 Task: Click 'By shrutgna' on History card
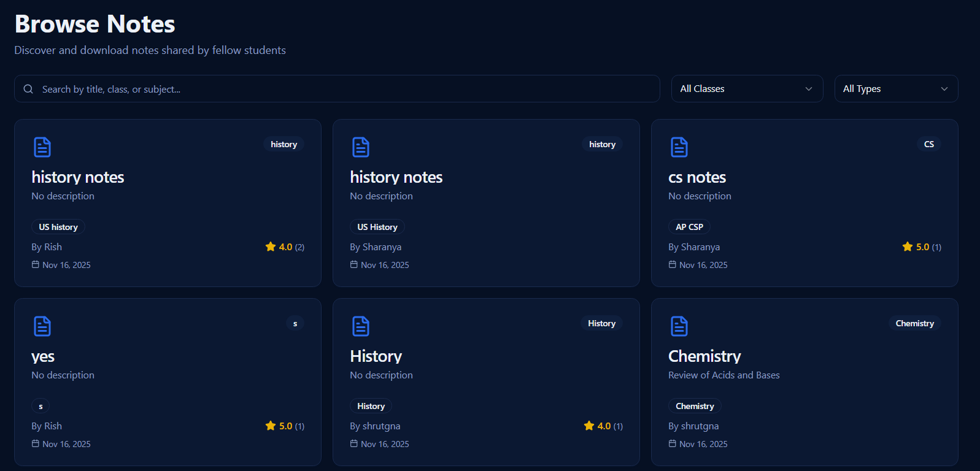pos(375,426)
